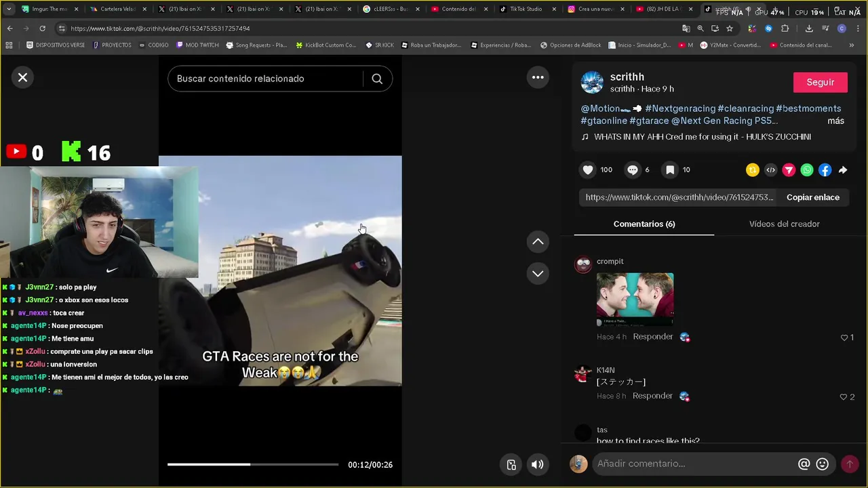The image size is (868, 488).
Task: Go to the previous video arrow
Action: click(538, 241)
